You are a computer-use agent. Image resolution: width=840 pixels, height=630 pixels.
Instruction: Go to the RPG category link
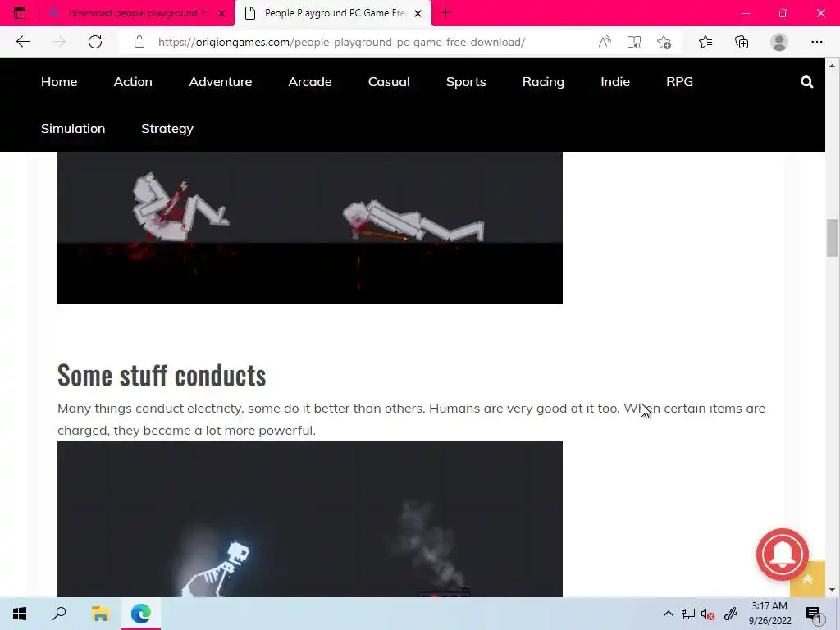tap(679, 81)
